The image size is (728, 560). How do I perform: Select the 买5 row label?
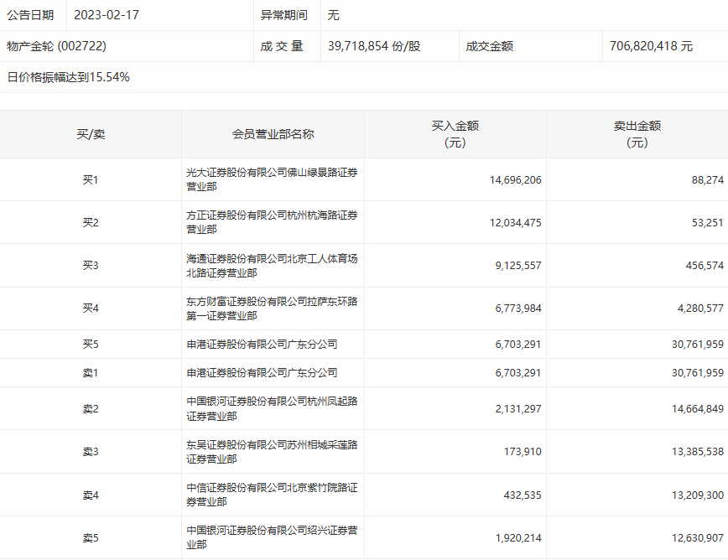pyautogui.click(x=91, y=344)
